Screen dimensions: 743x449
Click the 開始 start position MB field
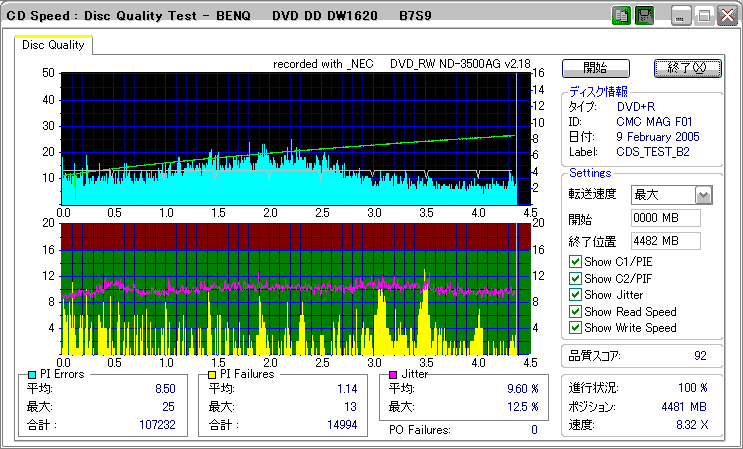point(665,218)
